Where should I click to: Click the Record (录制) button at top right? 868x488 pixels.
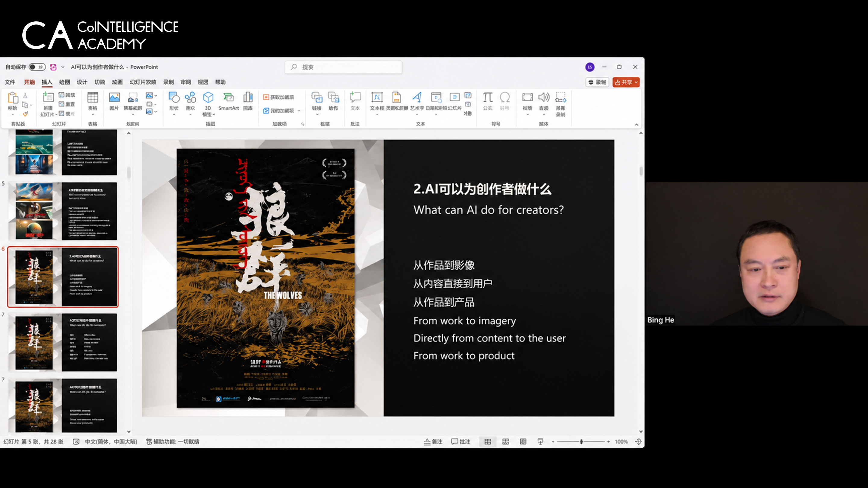(x=597, y=82)
